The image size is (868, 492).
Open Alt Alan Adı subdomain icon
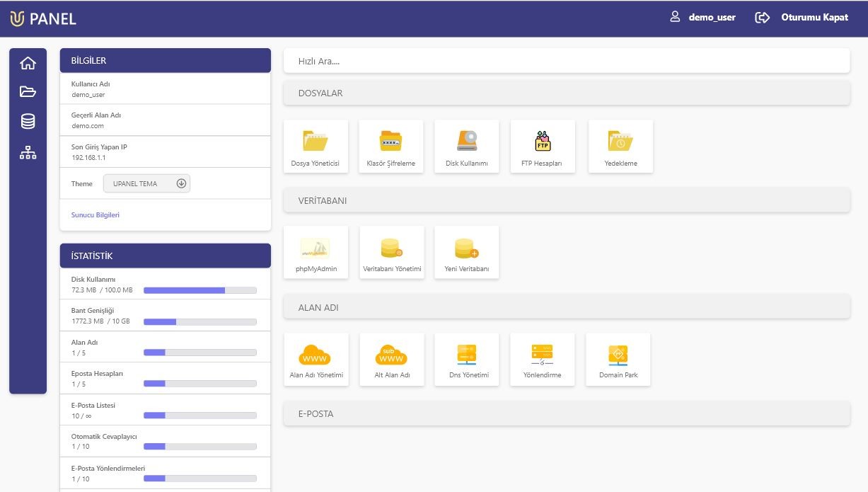coord(392,360)
